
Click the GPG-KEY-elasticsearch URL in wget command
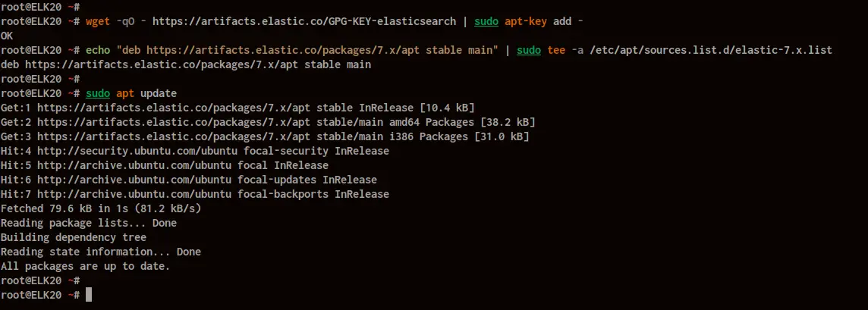304,21
